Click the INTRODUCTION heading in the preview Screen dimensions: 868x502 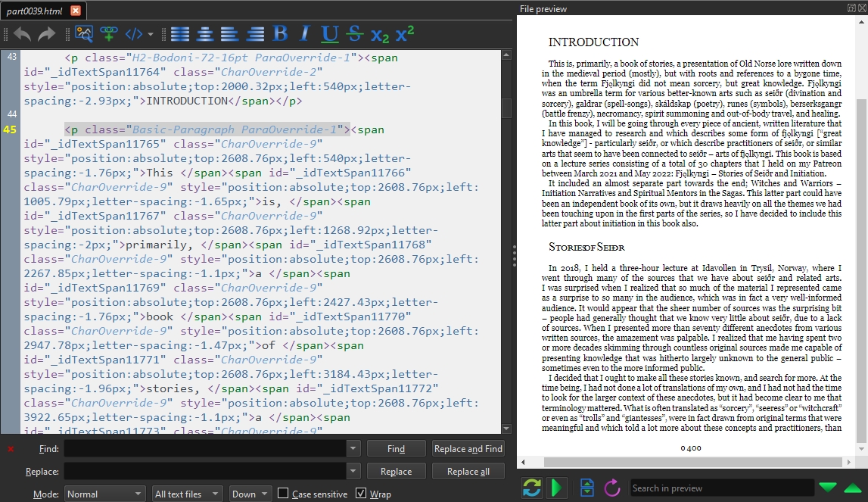(593, 42)
